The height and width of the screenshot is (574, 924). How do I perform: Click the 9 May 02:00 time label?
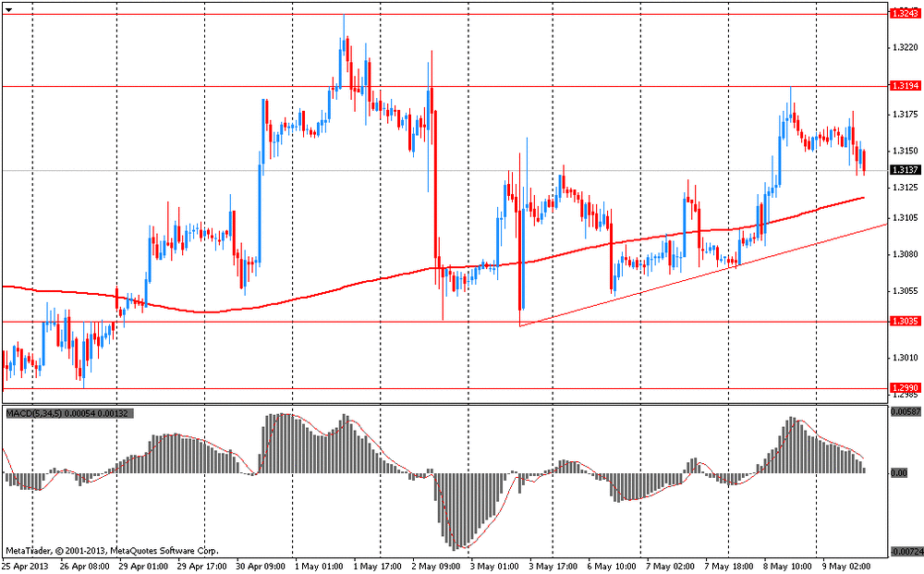[x=846, y=567]
